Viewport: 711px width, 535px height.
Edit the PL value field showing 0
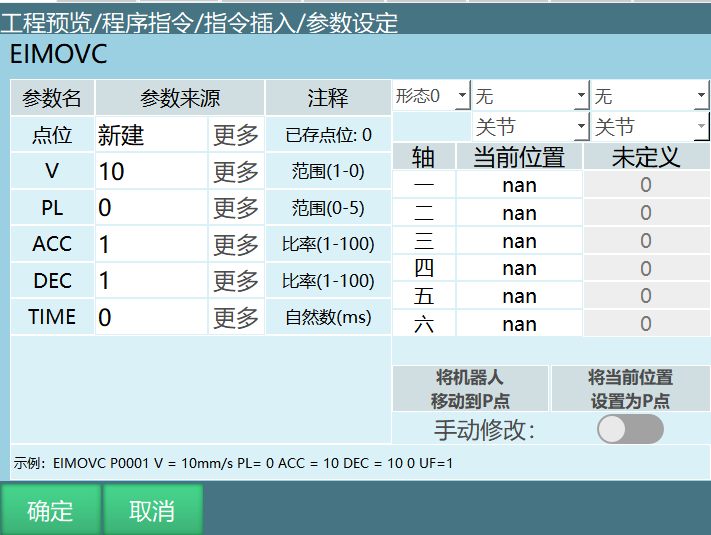tap(151, 208)
